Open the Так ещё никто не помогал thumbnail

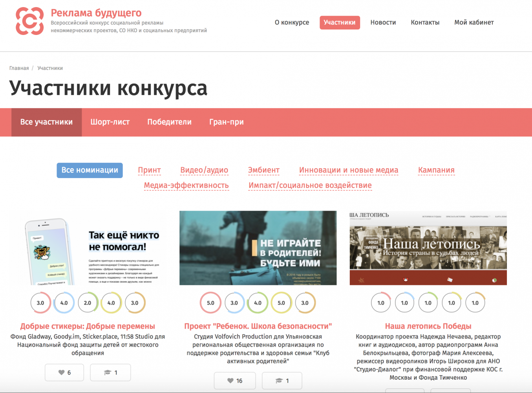coord(88,248)
